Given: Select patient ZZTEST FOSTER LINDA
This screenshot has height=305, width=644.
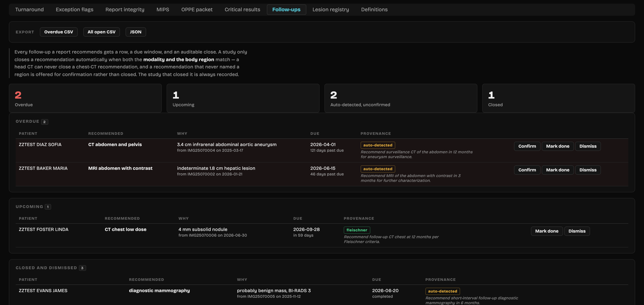Looking at the screenshot, I should (44, 229).
